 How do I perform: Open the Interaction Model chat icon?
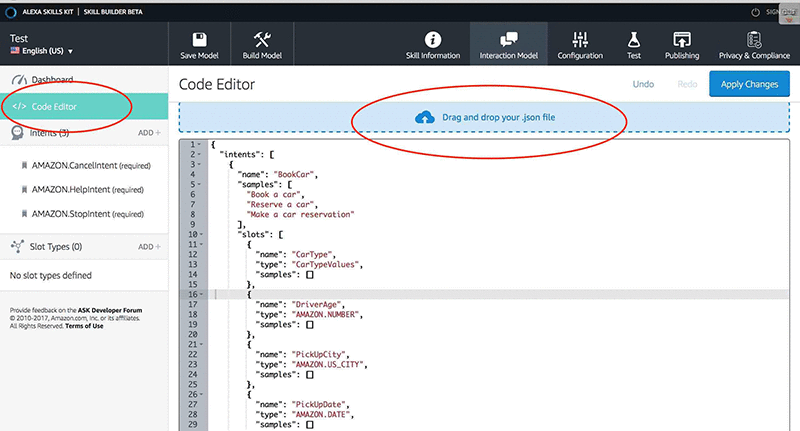[x=508, y=39]
